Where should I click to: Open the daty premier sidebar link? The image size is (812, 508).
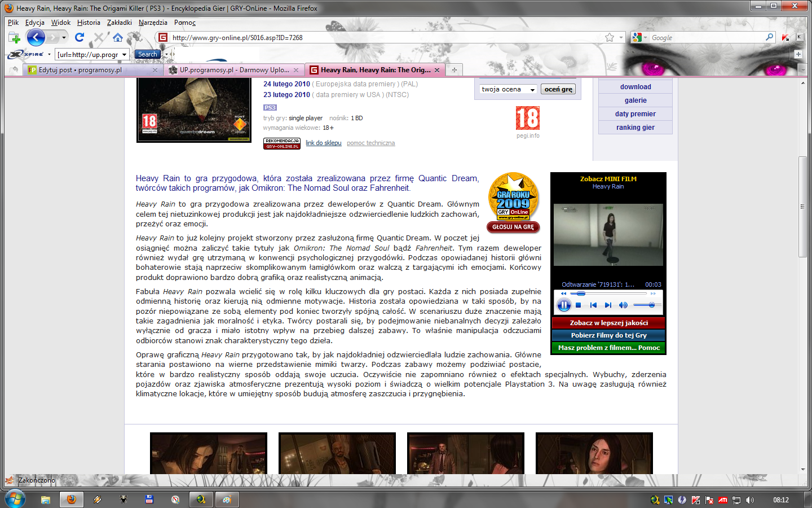(x=636, y=114)
